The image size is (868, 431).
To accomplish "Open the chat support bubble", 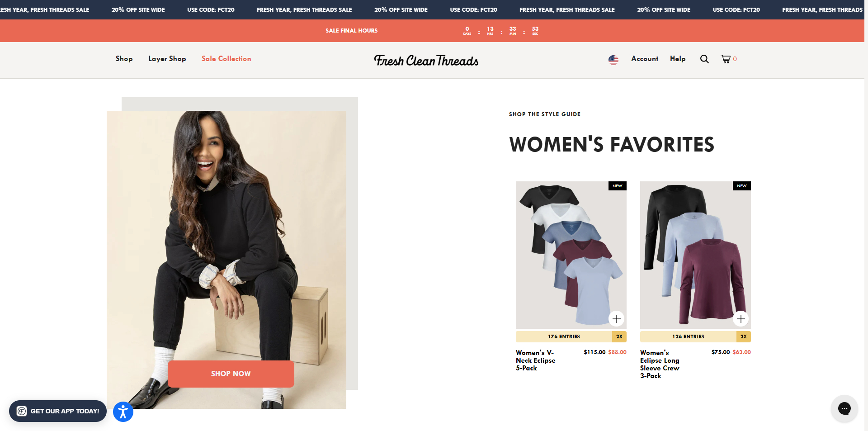I will 844,408.
